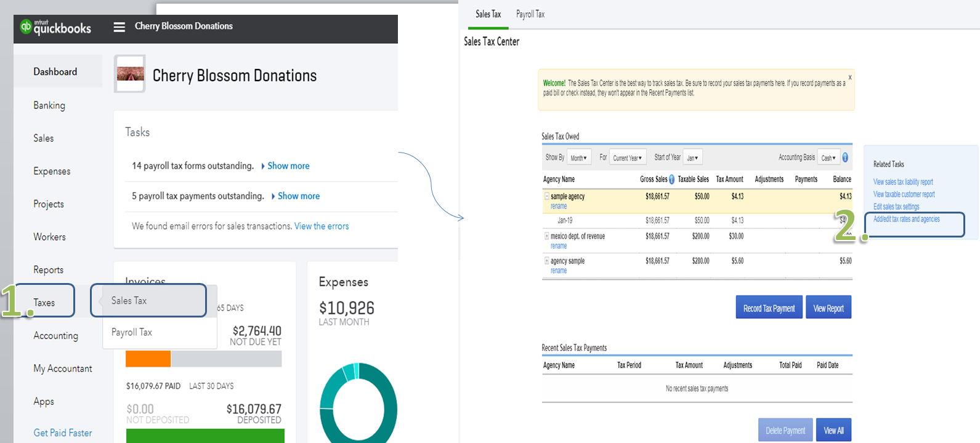Open Sales in the sidebar
The width and height of the screenshot is (980, 443).
pos(44,138)
